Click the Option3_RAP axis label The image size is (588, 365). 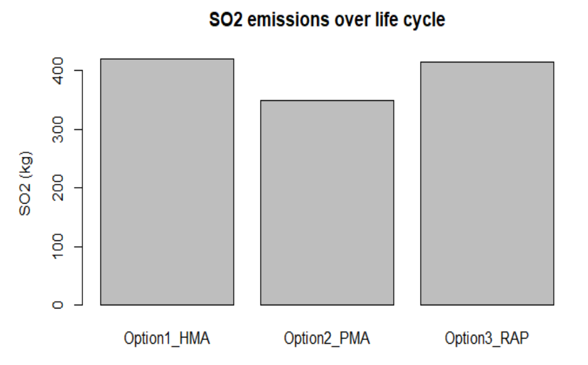pyautogui.click(x=486, y=339)
